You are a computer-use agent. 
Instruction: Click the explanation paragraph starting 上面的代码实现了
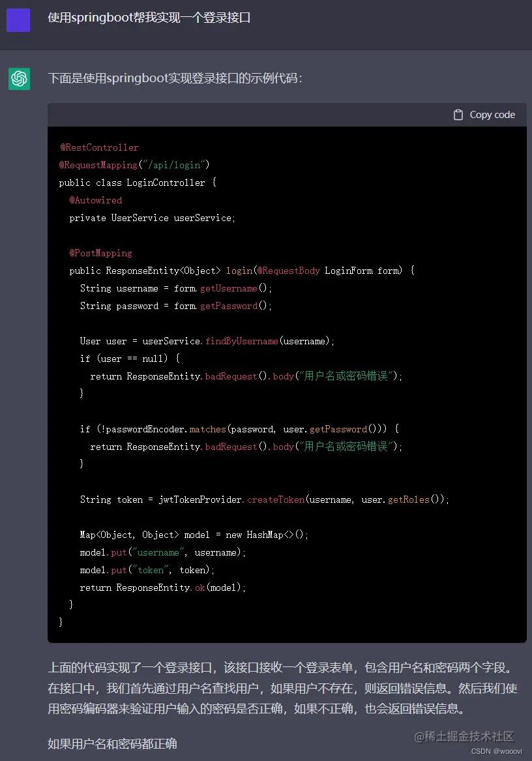(282, 688)
